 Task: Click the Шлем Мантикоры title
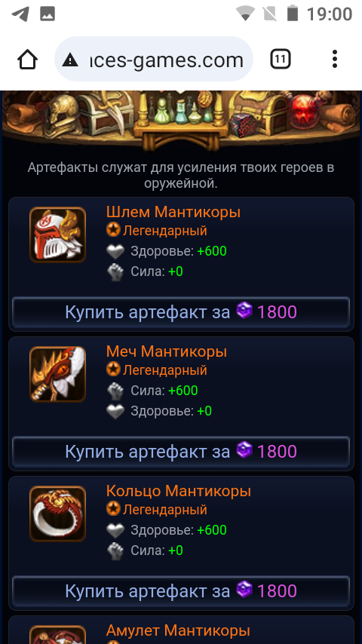point(173,213)
